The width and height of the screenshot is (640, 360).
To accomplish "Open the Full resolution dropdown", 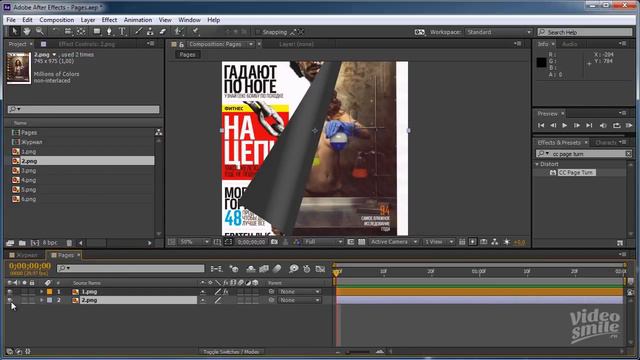I will coord(323,242).
